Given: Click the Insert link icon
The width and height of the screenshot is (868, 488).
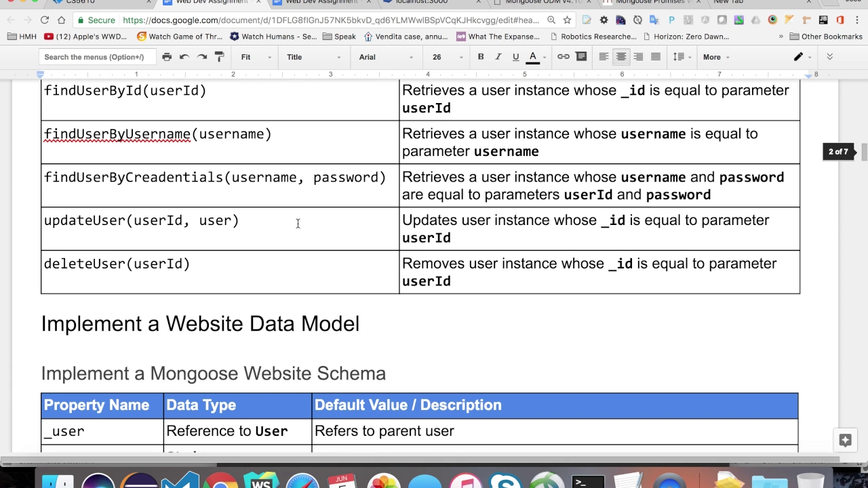Looking at the screenshot, I should 564,57.
